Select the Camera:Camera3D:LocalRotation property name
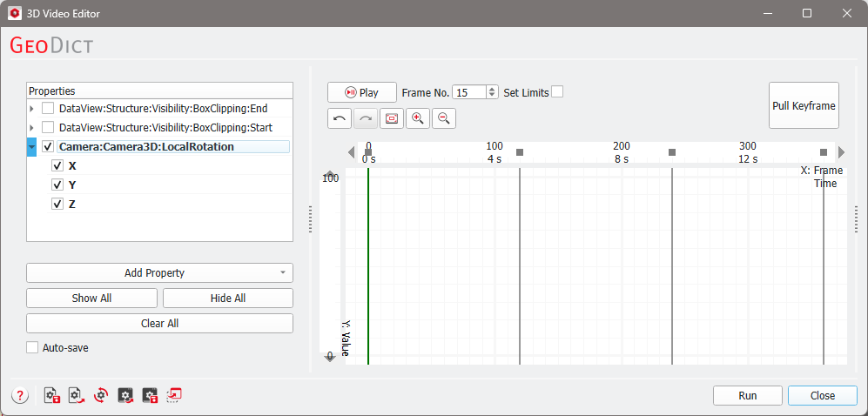Image resolution: width=868 pixels, height=416 pixels. click(146, 146)
